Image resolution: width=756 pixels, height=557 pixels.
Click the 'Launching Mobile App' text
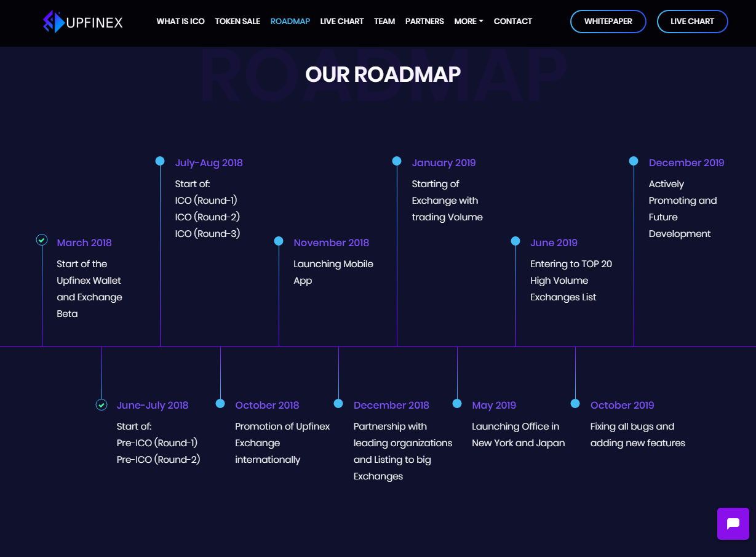click(x=333, y=272)
